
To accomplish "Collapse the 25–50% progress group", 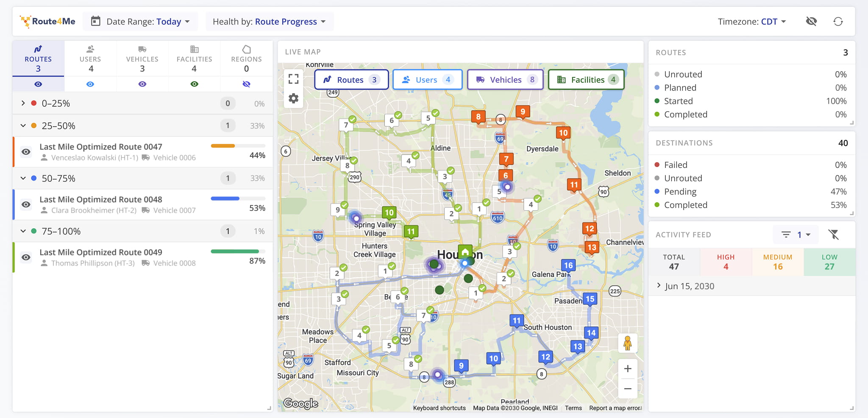I will pyautogui.click(x=23, y=125).
